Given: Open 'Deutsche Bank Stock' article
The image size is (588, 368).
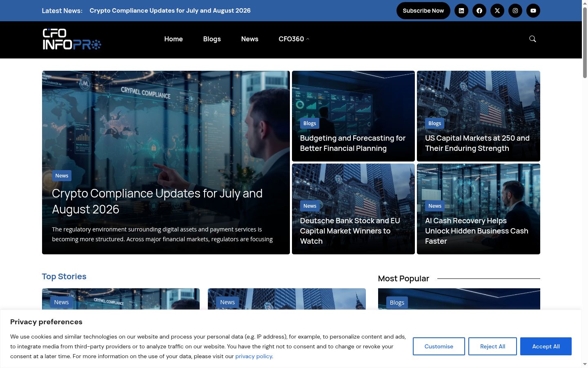Looking at the screenshot, I should (350, 231).
